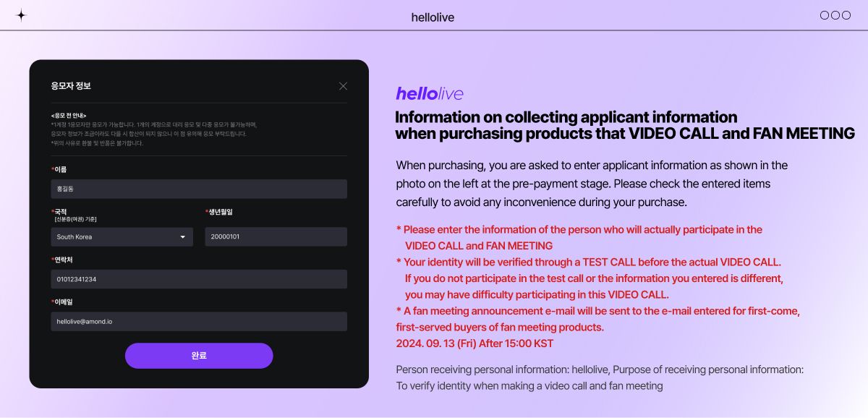Click the VIDEO CALL and FAN MEETING heading
The height and width of the screenshot is (418, 868).
tap(625, 125)
